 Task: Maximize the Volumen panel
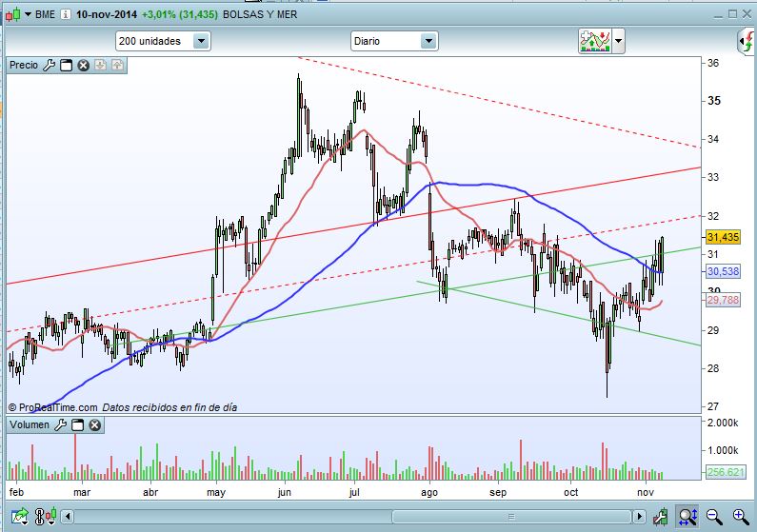(78, 424)
